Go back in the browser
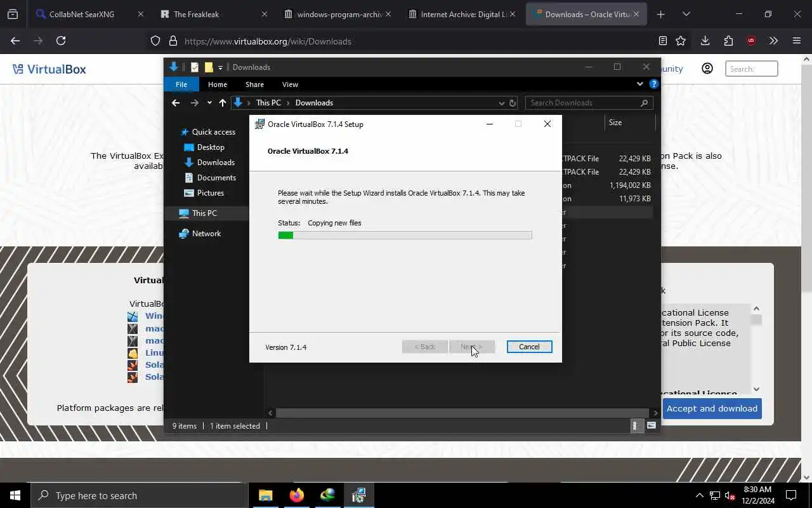This screenshot has width=812, height=508. tap(15, 41)
